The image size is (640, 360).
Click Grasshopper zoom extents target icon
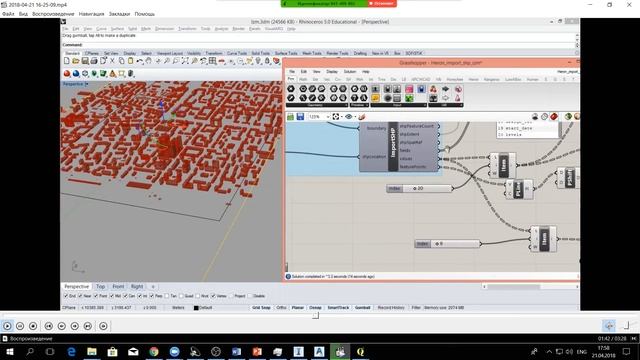click(x=336, y=117)
